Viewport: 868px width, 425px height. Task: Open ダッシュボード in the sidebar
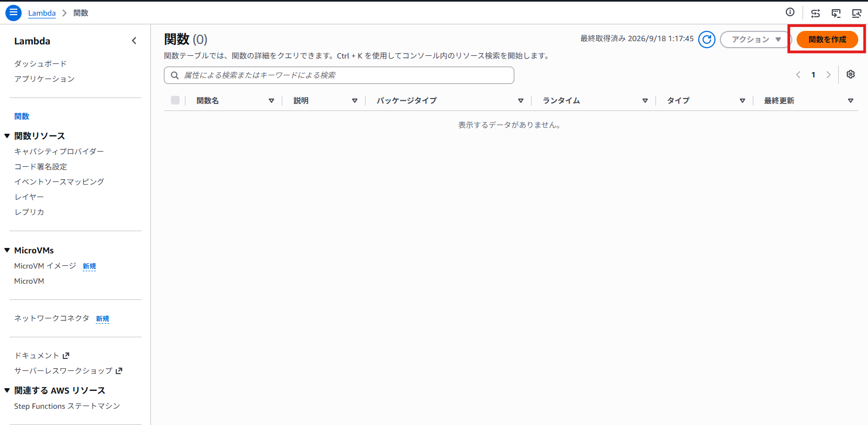tap(41, 64)
